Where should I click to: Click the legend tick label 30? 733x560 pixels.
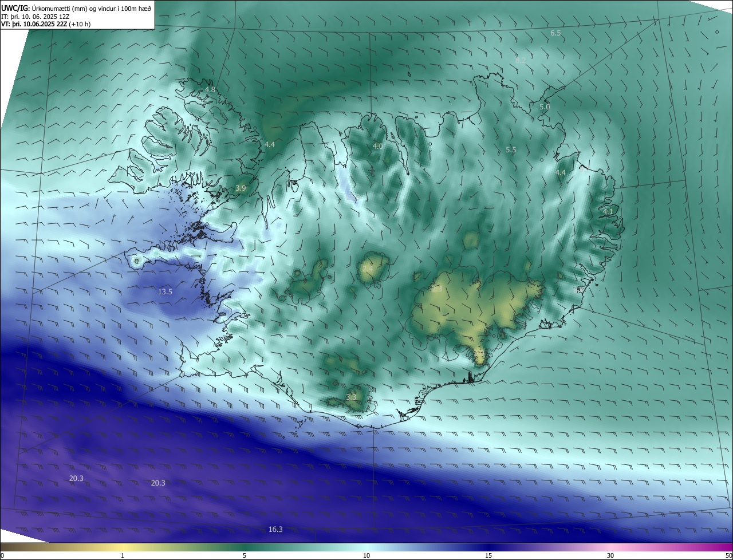610,555
